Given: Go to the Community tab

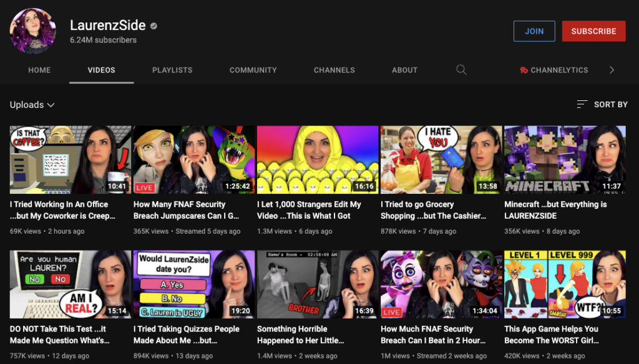Looking at the screenshot, I should pos(253,70).
